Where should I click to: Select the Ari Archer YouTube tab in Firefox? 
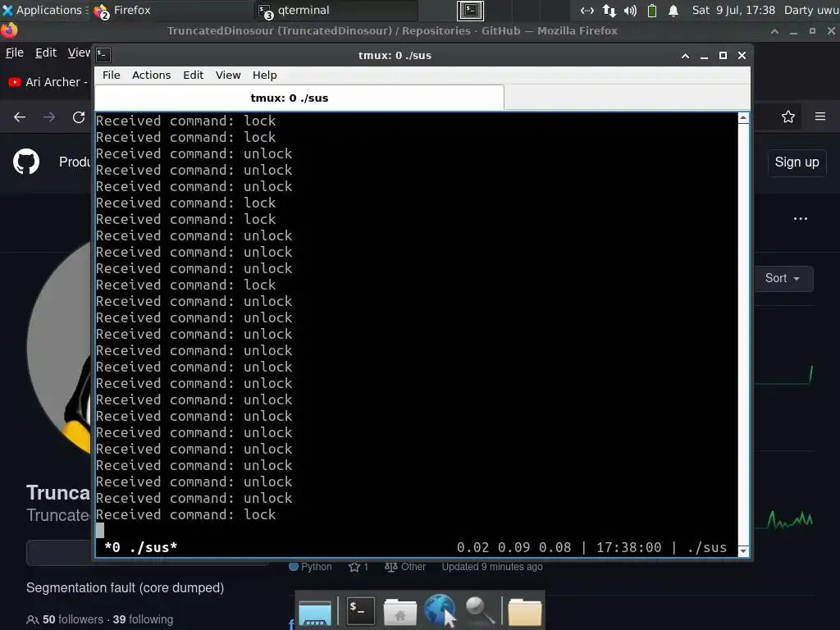pyautogui.click(x=48, y=82)
